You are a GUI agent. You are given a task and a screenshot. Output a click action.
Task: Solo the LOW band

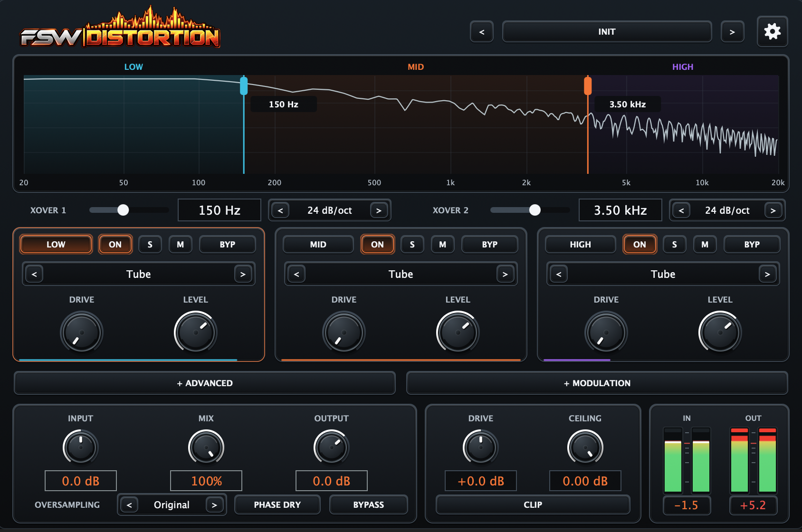(150, 244)
